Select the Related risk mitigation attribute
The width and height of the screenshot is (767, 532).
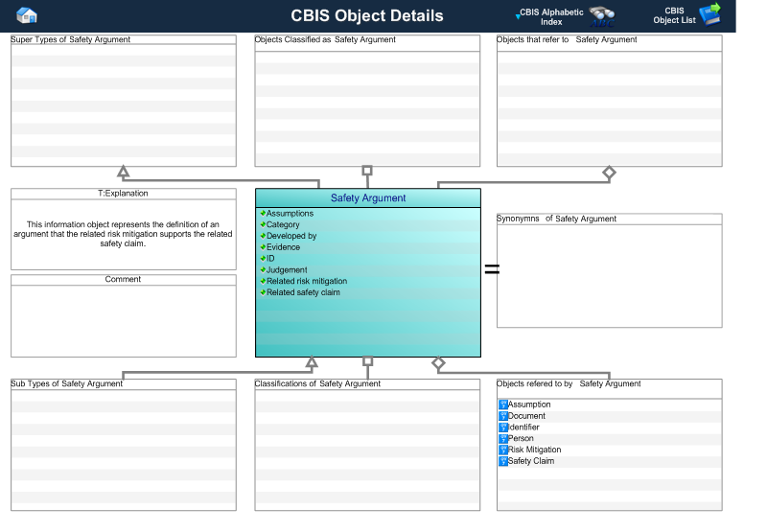(307, 281)
